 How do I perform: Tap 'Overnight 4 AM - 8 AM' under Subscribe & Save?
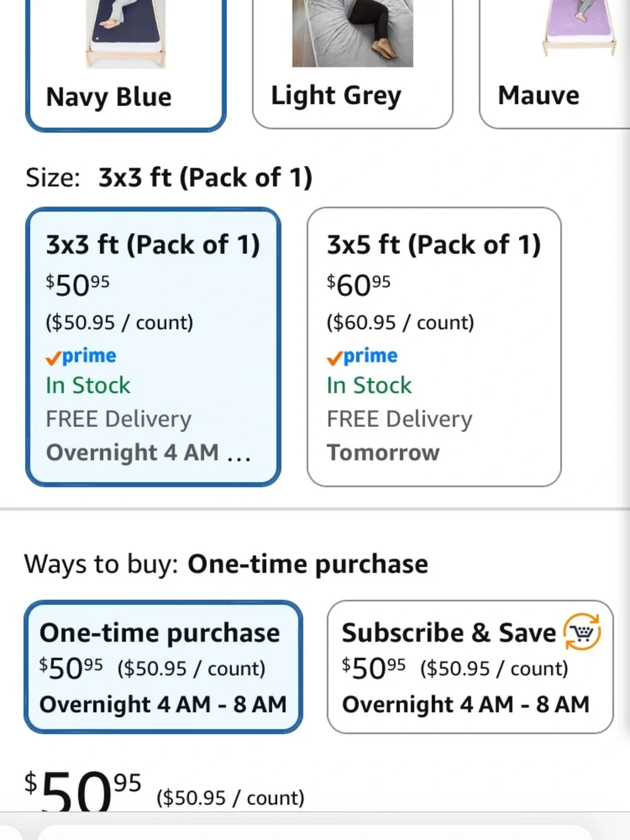[466, 705]
